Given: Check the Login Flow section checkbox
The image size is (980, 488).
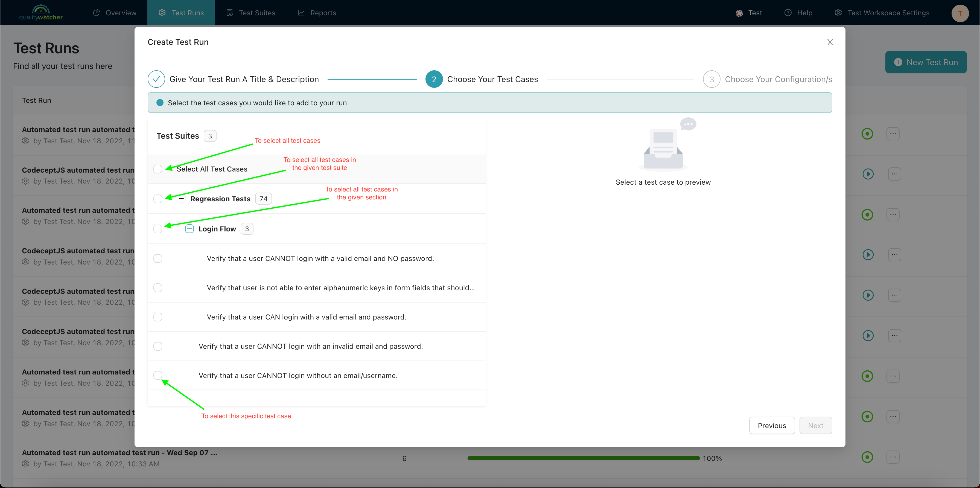Looking at the screenshot, I should tap(157, 228).
